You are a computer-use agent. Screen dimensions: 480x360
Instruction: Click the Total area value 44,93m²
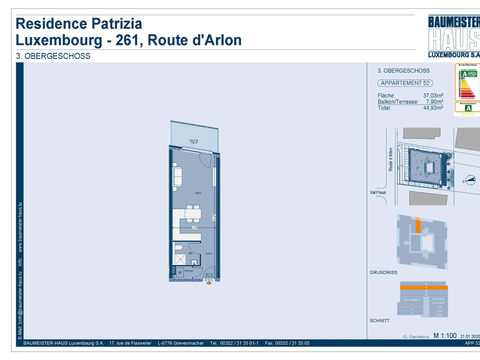tap(433, 108)
